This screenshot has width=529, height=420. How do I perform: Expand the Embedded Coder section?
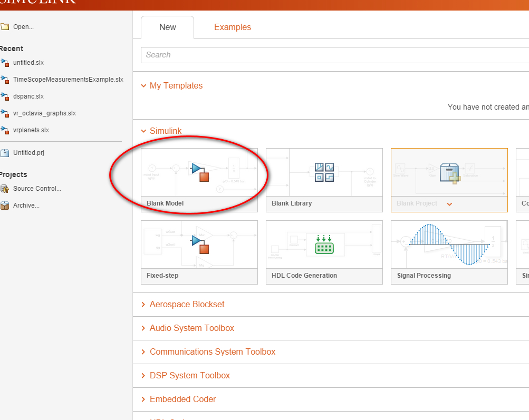click(x=143, y=399)
